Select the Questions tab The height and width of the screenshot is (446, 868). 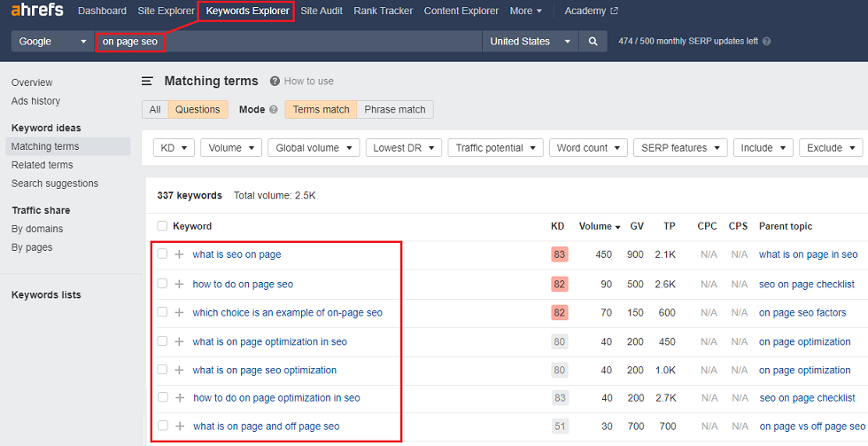point(198,110)
